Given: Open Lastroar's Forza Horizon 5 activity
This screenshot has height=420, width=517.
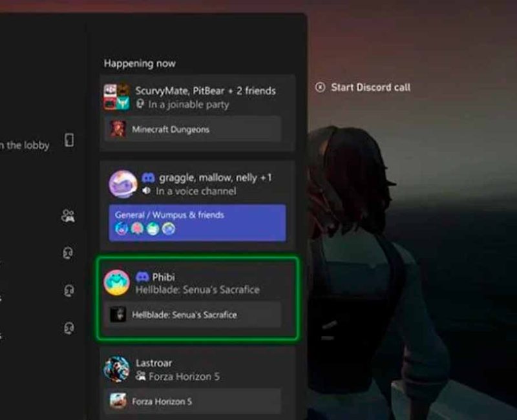Looking at the screenshot, I should click(197, 383).
